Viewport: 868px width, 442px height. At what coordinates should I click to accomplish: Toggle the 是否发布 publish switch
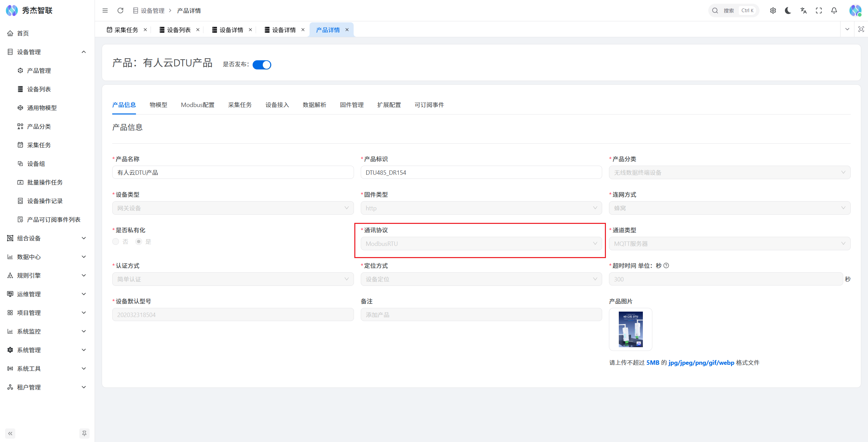(262, 65)
